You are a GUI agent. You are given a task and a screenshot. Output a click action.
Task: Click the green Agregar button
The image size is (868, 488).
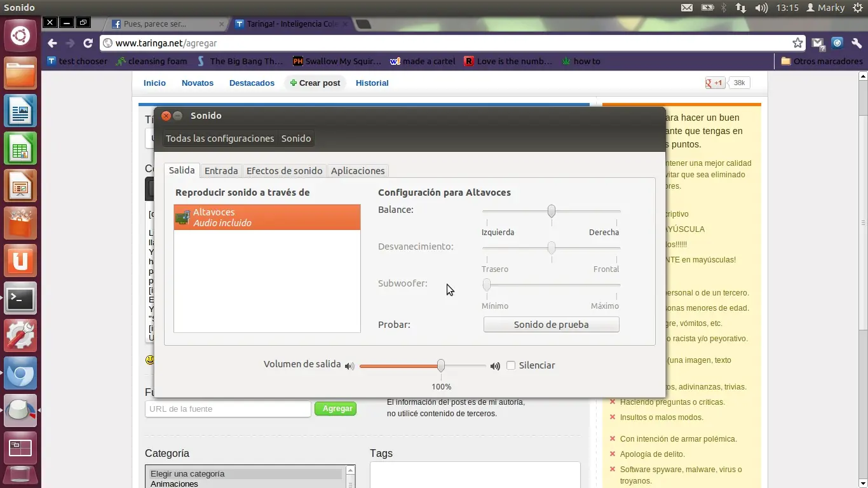coord(336,409)
